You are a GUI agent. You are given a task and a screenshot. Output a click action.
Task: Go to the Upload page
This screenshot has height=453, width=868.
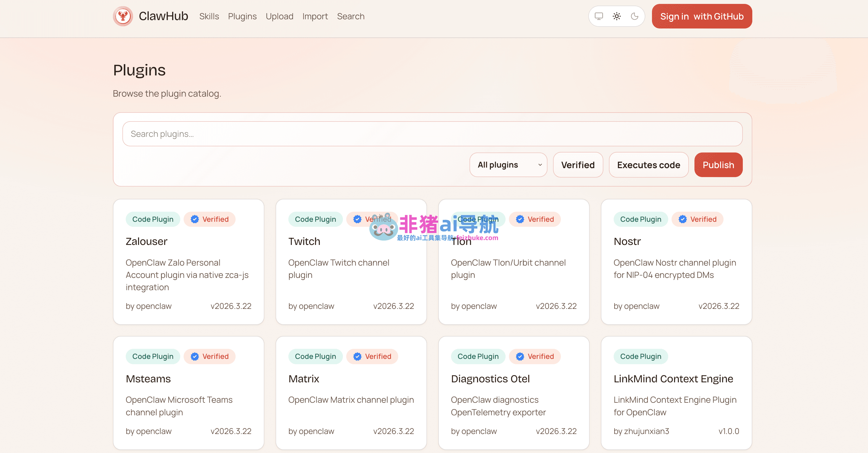[279, 16]
